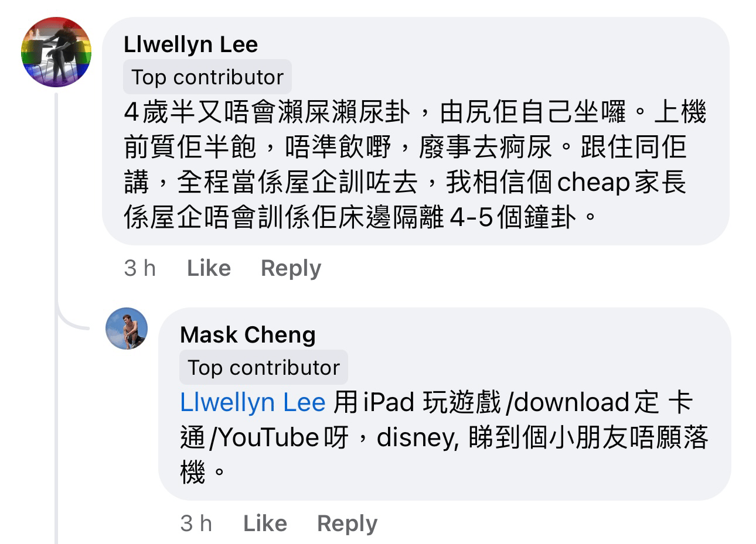Reply to Llwellyn Lee's comment
This screenshot has width=756, height=544.
[x=291, y=268]
